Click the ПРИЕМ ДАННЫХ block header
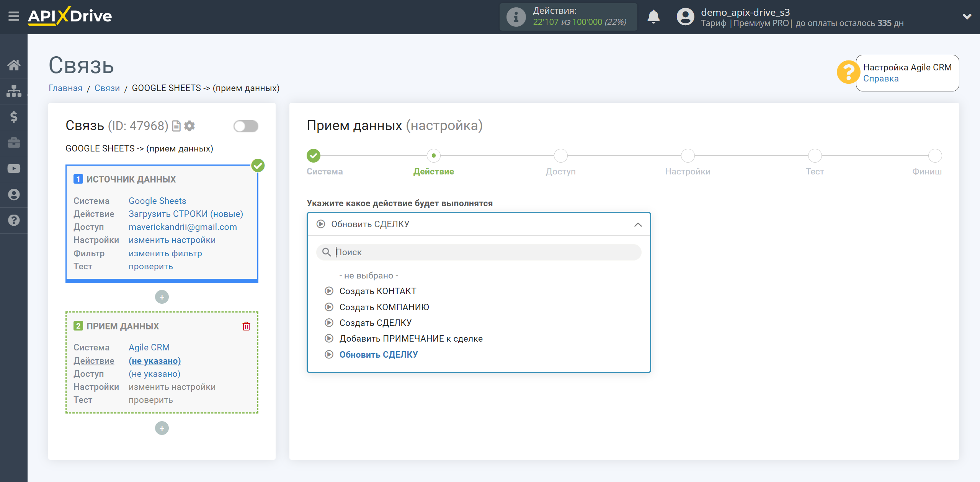The width and height of the screenshot is (980, 482). point(122,326)
